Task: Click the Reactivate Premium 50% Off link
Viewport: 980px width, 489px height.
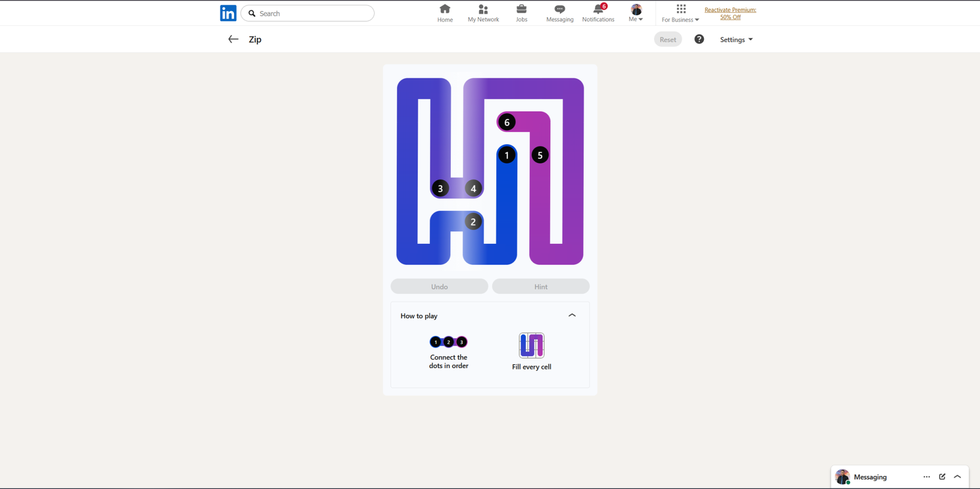Action: [730, 13]
